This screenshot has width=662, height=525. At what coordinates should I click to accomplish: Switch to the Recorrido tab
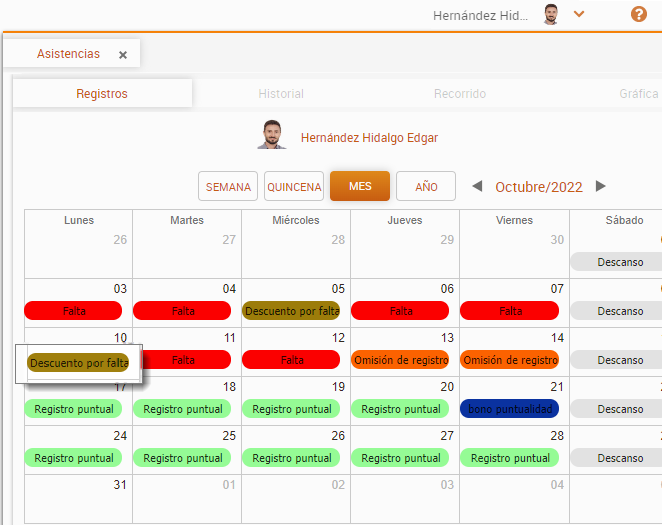pyautogui.click(x=460, y=94)
